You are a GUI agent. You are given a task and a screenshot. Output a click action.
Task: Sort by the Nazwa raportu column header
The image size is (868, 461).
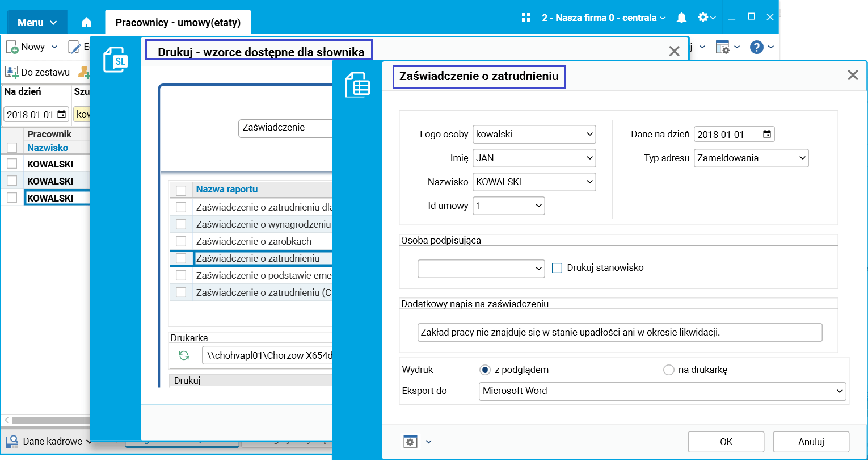[227, 190]
